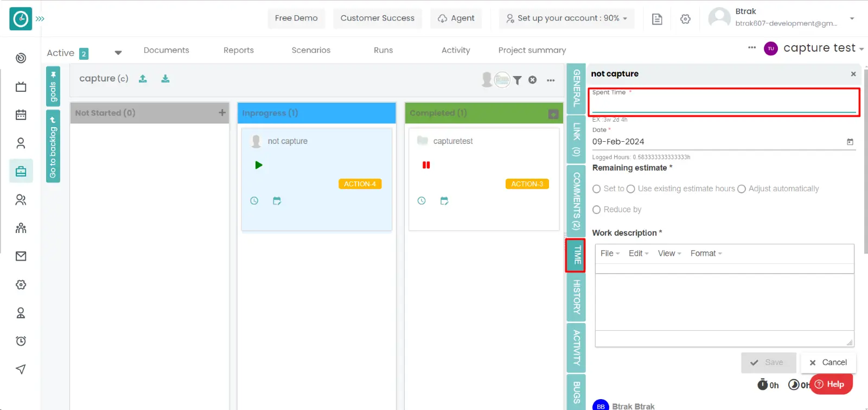
Task: Click the filter funnel icon in board header
Action: (x=518, y=80)
